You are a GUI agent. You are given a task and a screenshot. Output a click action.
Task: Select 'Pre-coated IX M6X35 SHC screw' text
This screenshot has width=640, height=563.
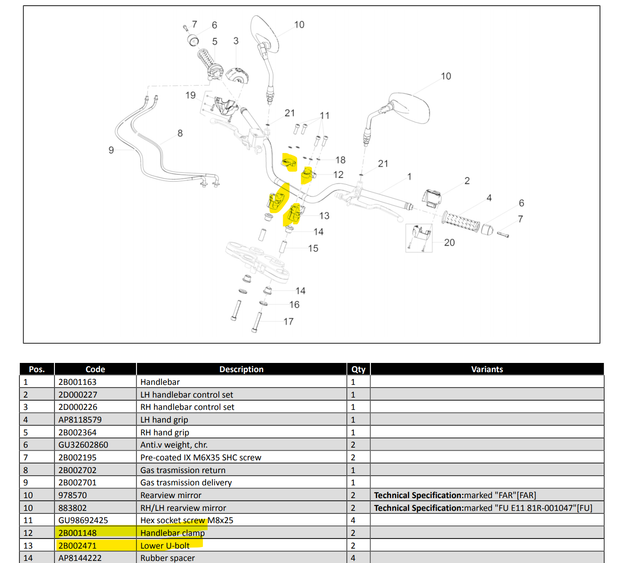click(200, 457)
